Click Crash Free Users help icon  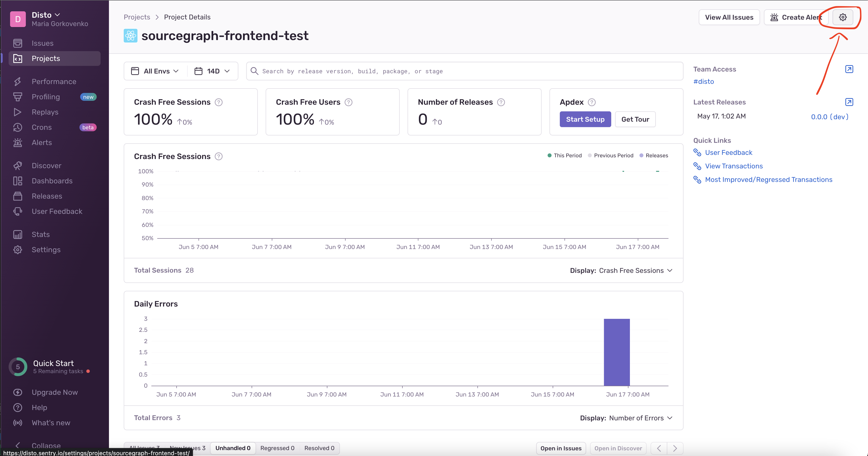click(x=349, y=102)
